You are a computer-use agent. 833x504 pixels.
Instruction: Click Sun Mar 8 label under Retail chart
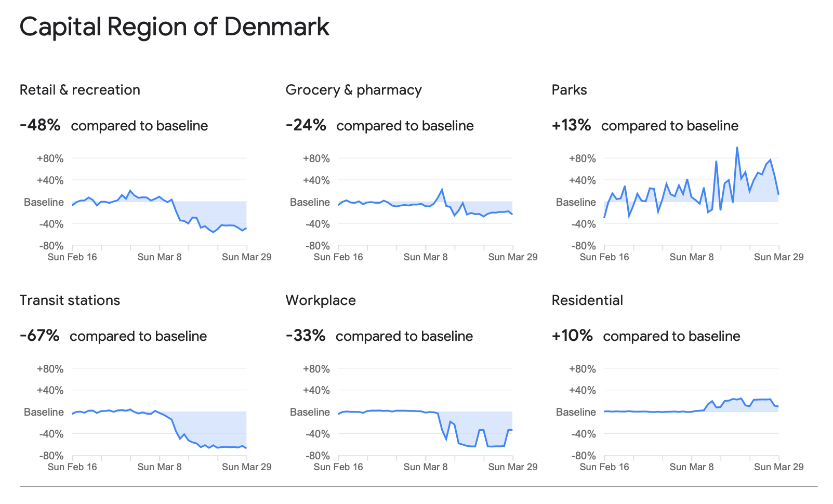coord(160,257)
